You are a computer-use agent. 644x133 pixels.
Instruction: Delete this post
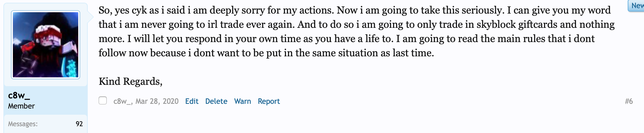pyautogui.click(x=216, y=101)
